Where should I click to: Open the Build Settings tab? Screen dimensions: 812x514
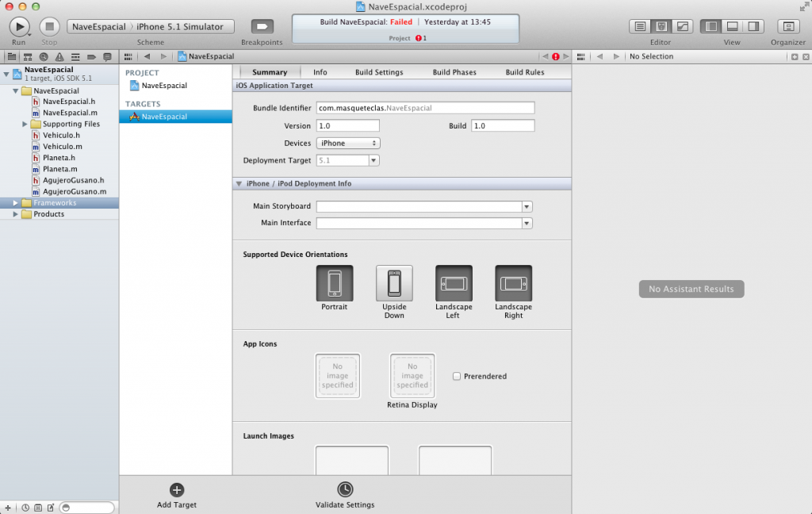[379, 72]
